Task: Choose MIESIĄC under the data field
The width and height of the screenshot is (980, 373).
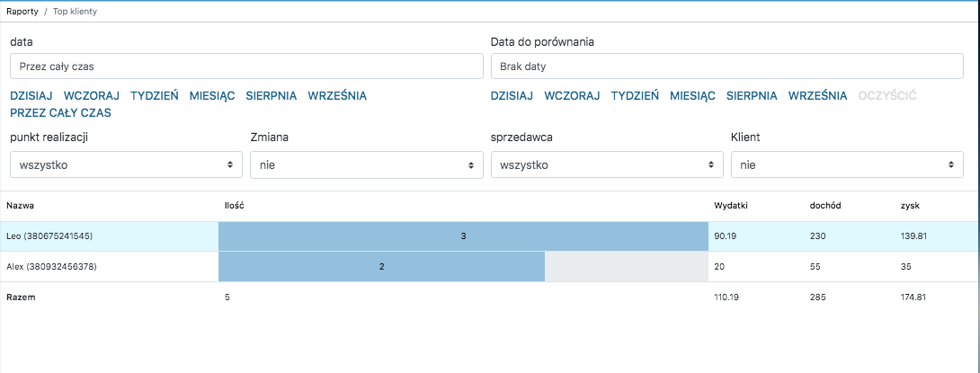Action: click(x=212, y=95)
